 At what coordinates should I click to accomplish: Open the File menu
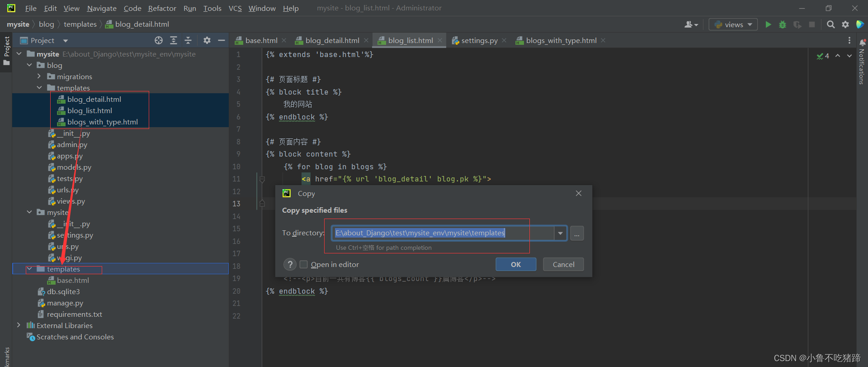point(31,8)
